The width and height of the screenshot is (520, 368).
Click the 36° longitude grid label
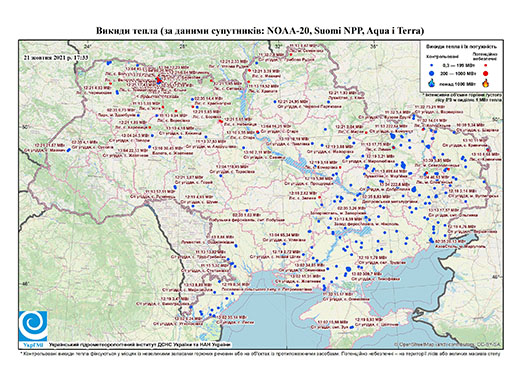coord(374,46)
